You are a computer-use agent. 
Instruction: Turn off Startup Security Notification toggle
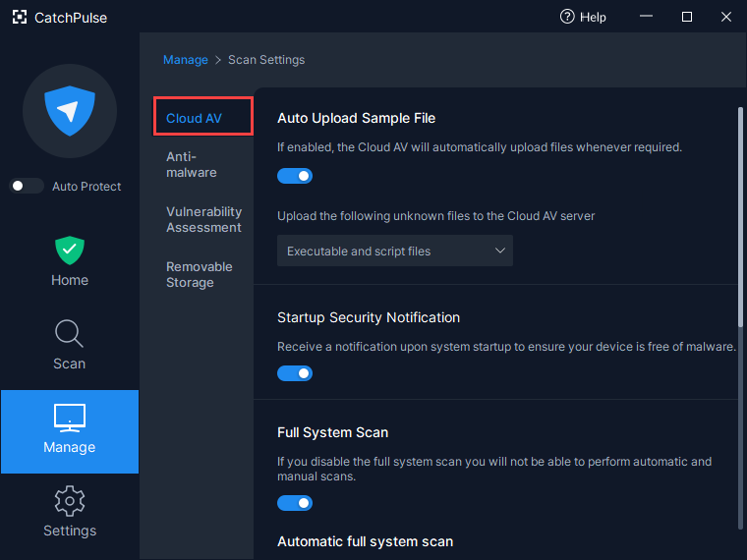[x=295, y=373]
